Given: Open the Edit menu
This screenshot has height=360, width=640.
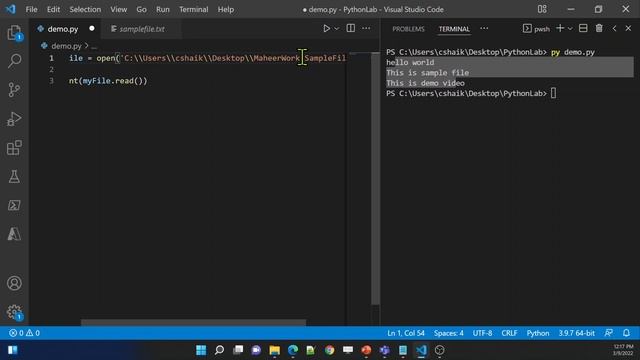Looking at the screenshot, I should click(53, 9).
